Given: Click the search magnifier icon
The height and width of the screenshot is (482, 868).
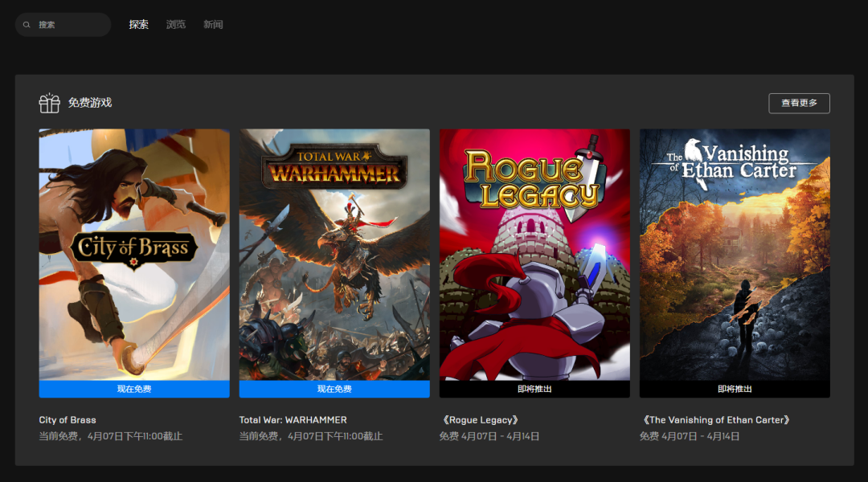Looking at the screenshot, I should click(27, 25).
